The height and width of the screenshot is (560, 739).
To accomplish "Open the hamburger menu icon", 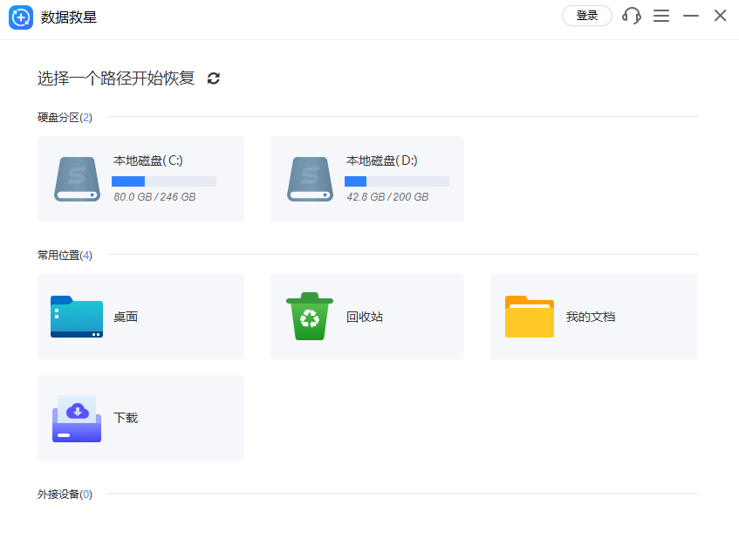I will (x=661, y=16).
